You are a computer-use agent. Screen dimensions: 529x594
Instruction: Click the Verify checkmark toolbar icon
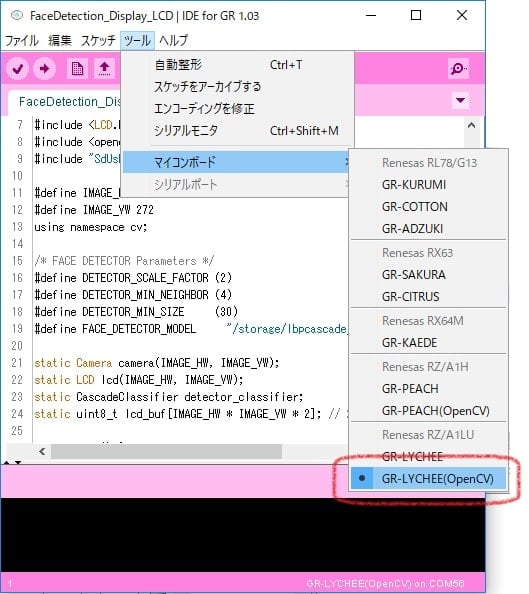17,69
